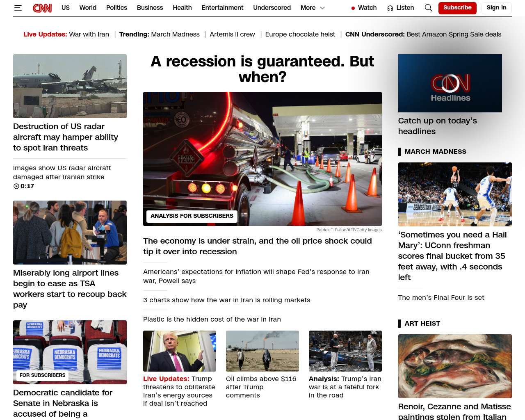Read Miserably long airport lines headline

(70, 289)
